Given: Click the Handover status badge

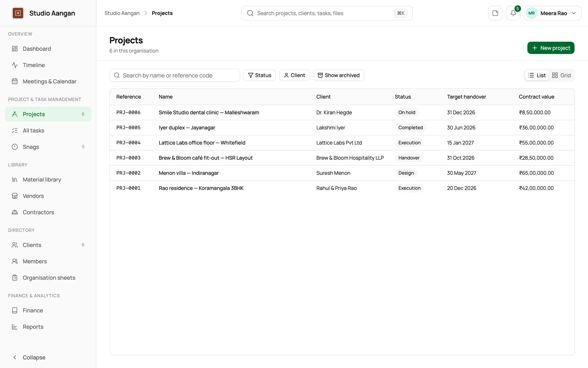Looking at the screenshot, I should (409, 158).
